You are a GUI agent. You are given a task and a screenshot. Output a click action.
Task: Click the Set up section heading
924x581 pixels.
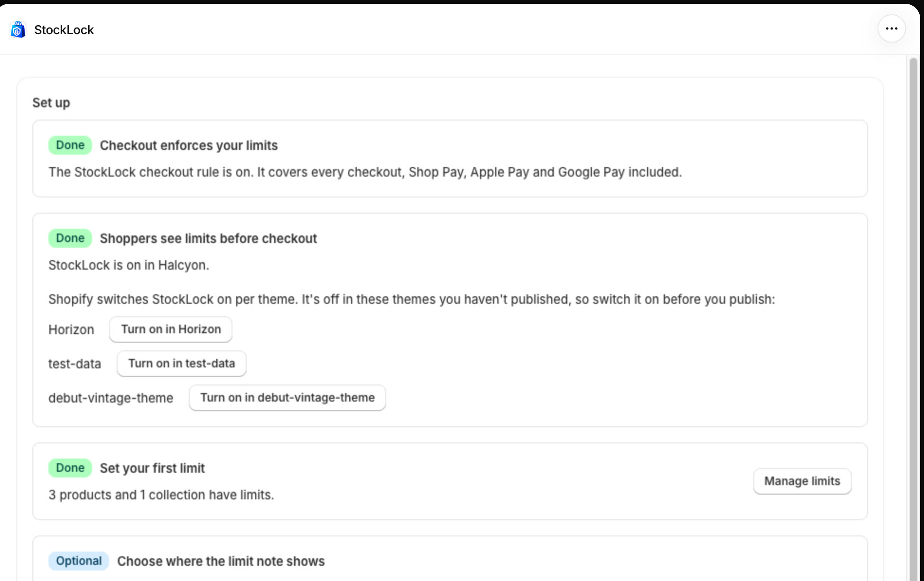(51, 103)
